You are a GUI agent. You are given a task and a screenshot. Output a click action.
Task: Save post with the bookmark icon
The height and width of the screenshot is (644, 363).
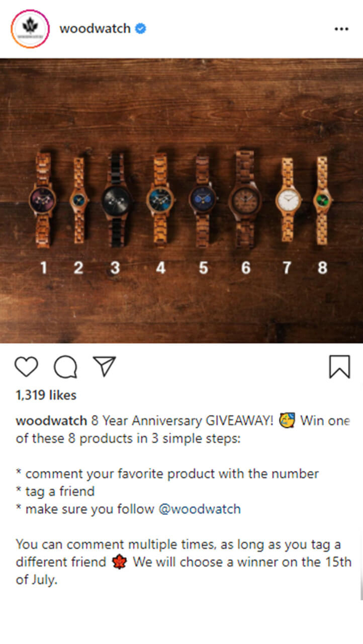click(339, 367)
